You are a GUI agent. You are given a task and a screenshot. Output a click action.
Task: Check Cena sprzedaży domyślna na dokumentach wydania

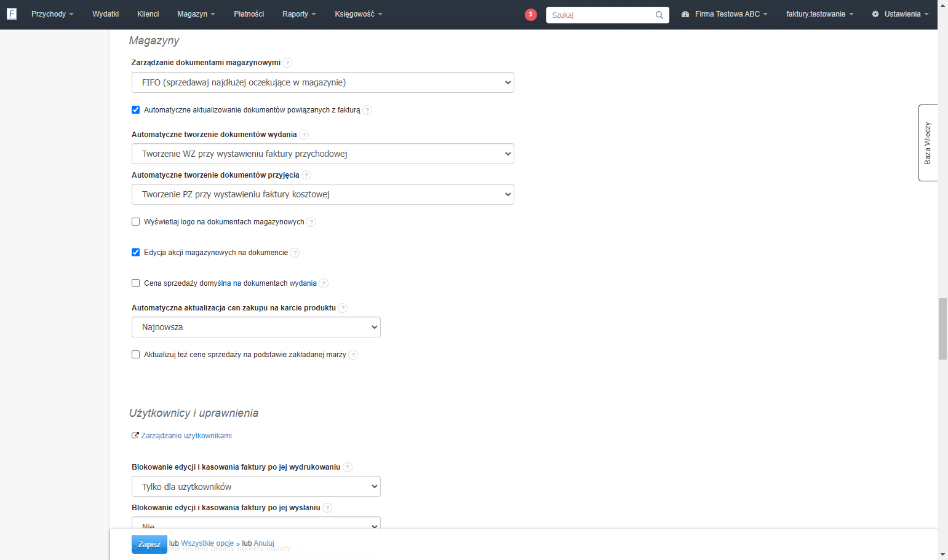pos(135,283)
